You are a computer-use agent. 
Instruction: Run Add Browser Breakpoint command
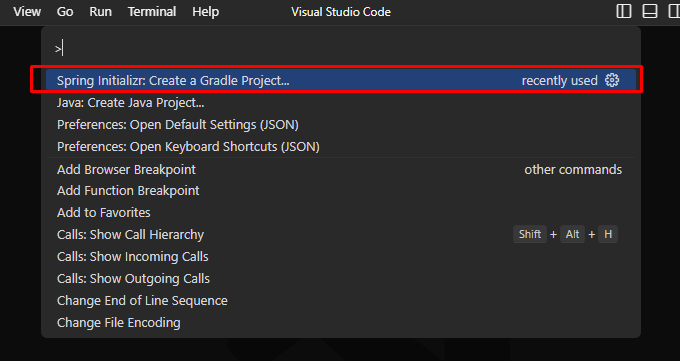[x=341, y=169]
